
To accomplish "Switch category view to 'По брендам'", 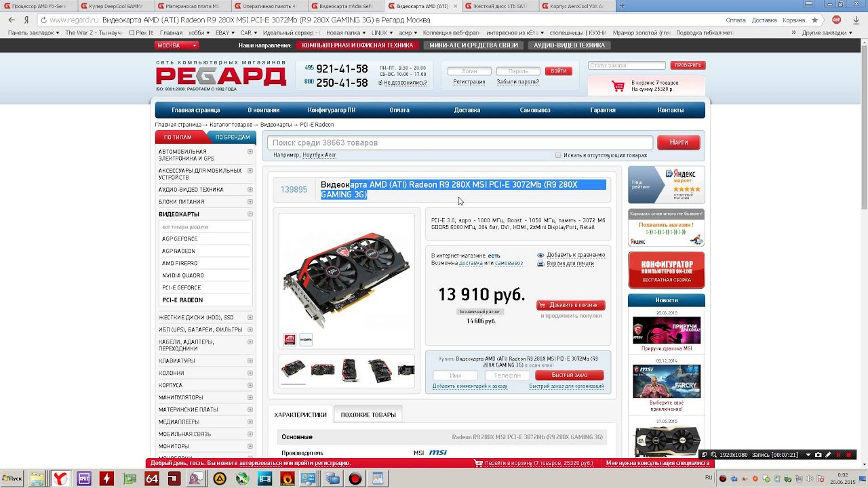I will [x=232, y=137].
